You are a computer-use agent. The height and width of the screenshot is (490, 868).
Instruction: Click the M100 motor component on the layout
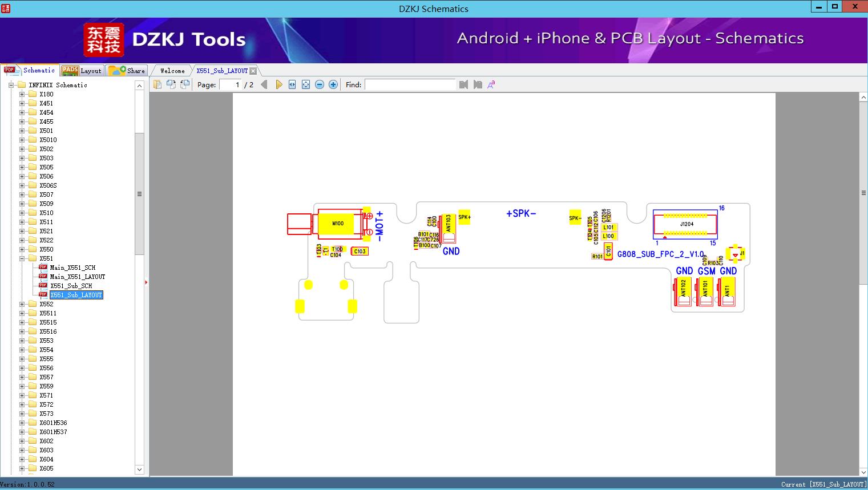pyautogui.click(x=338, y=223)
